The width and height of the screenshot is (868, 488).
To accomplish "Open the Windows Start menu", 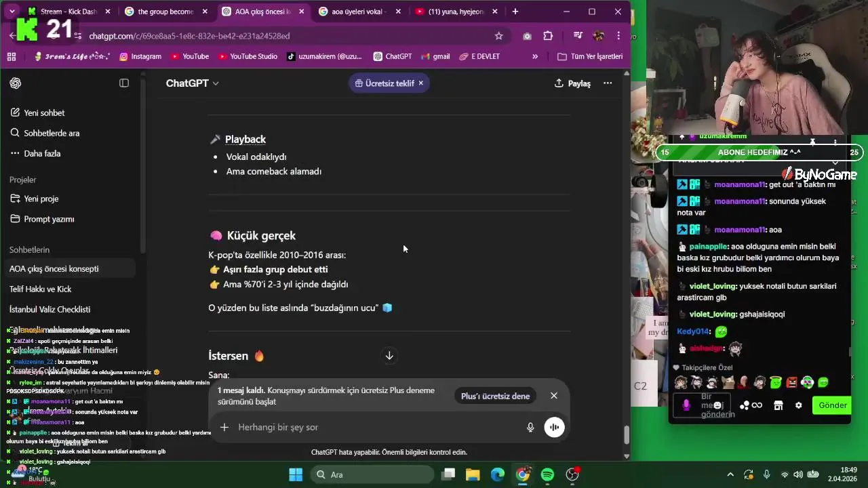I will (x=296, y=474).
